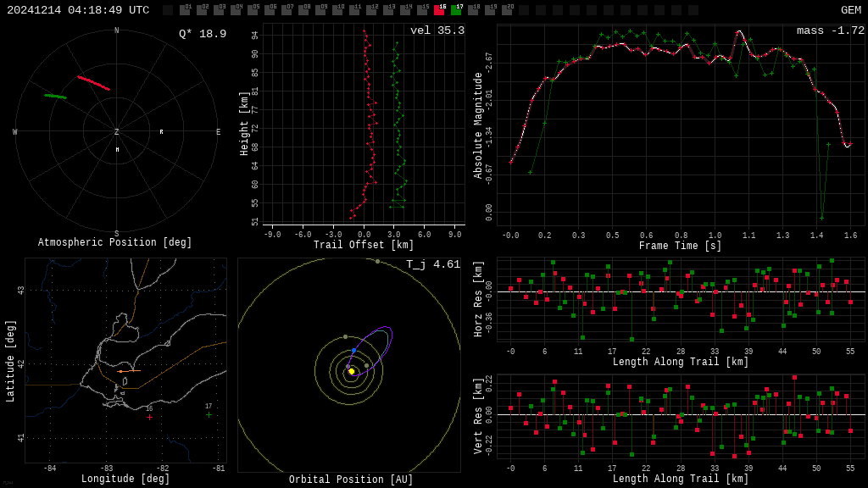Click the green meteor trail in polar plot

click(x=55, y=97)
